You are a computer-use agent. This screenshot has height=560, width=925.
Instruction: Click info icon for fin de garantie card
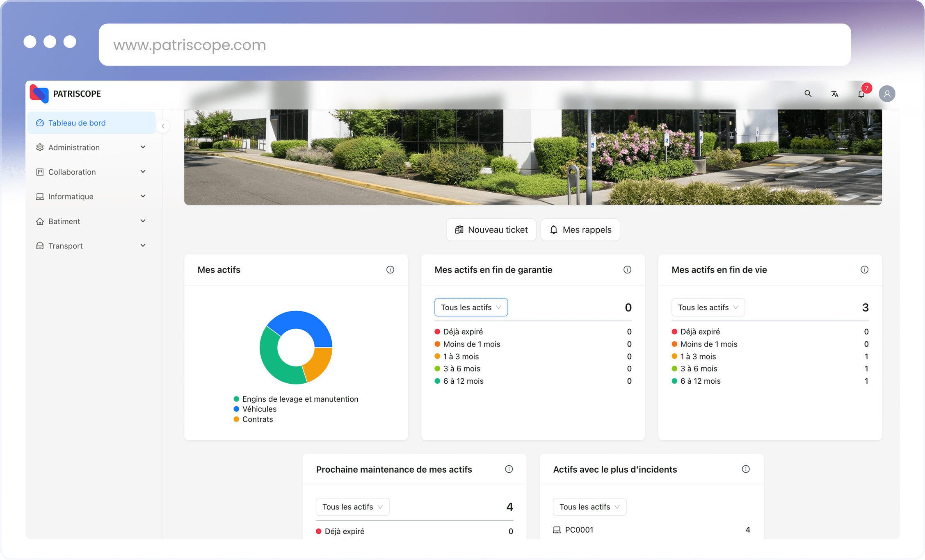(627, 270)
